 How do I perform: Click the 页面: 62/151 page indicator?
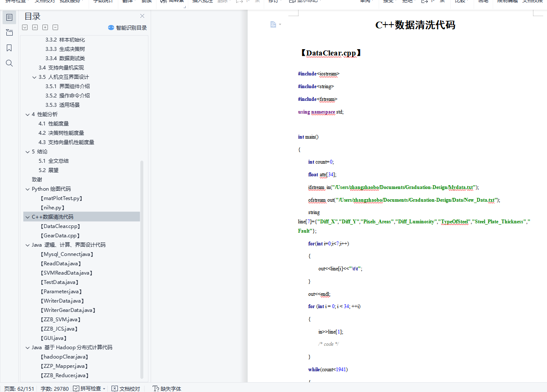[x=19, y=389]
